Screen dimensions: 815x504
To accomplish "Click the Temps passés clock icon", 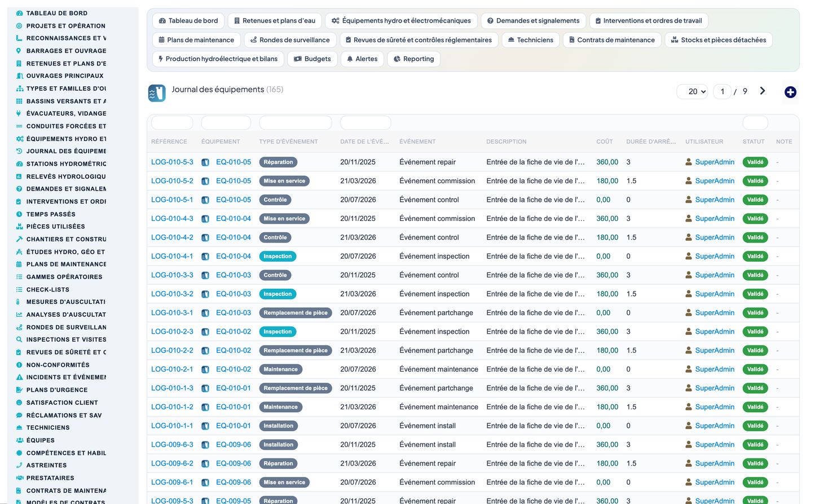I will pos(19,214).
